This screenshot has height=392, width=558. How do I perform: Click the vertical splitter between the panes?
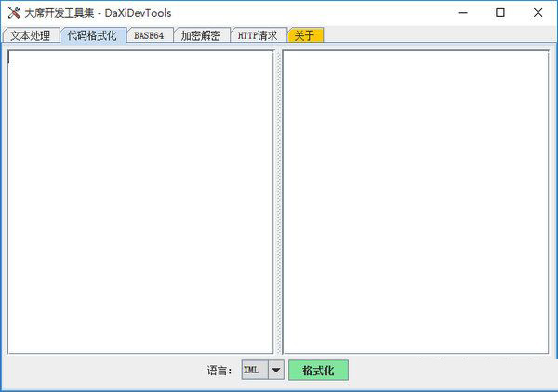point(278,202)
